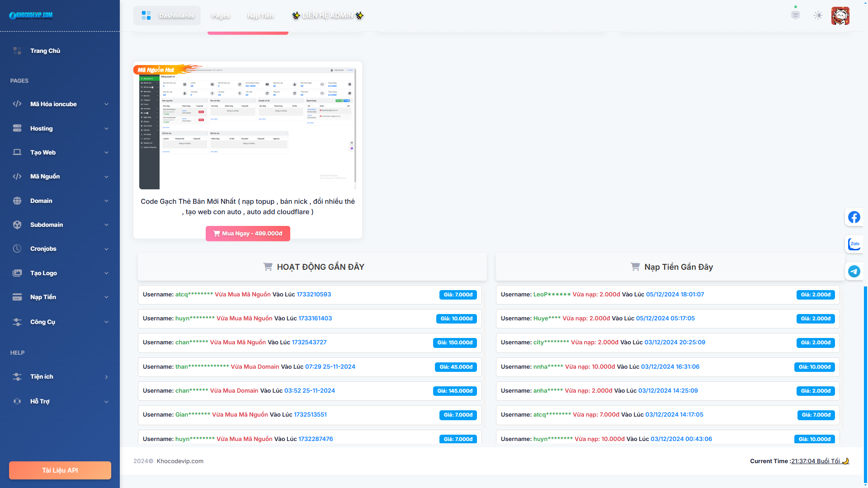868x488 pixels.
Task: Expand the Tạo Logo dropdown chevron
Action: click(107, 273)
